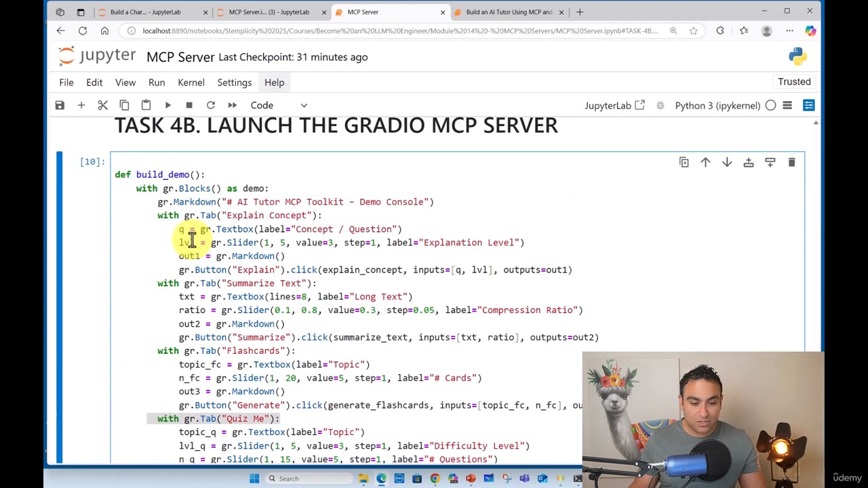Insert a cell above cell 10
The image size is (868, 488).
[749, 162]
